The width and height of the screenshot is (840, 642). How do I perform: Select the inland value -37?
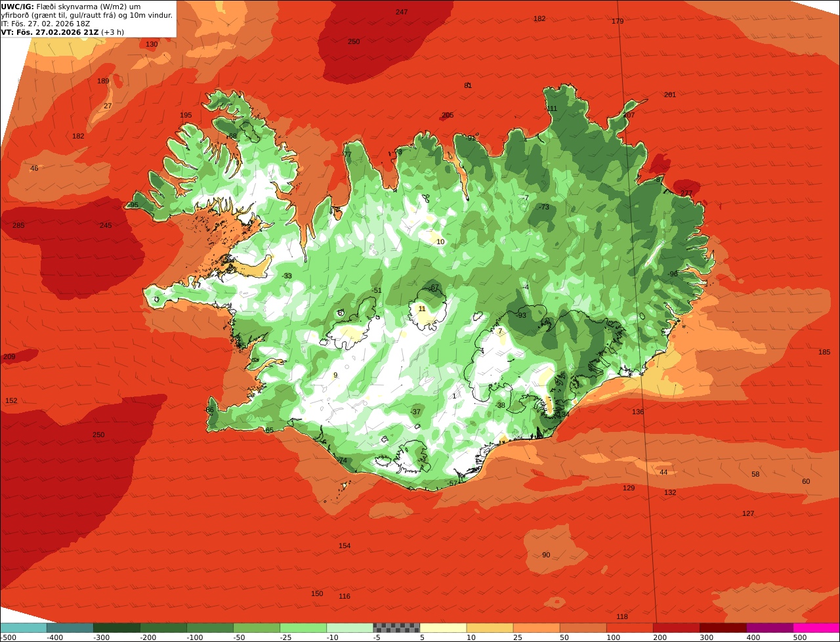click(415, 412)
